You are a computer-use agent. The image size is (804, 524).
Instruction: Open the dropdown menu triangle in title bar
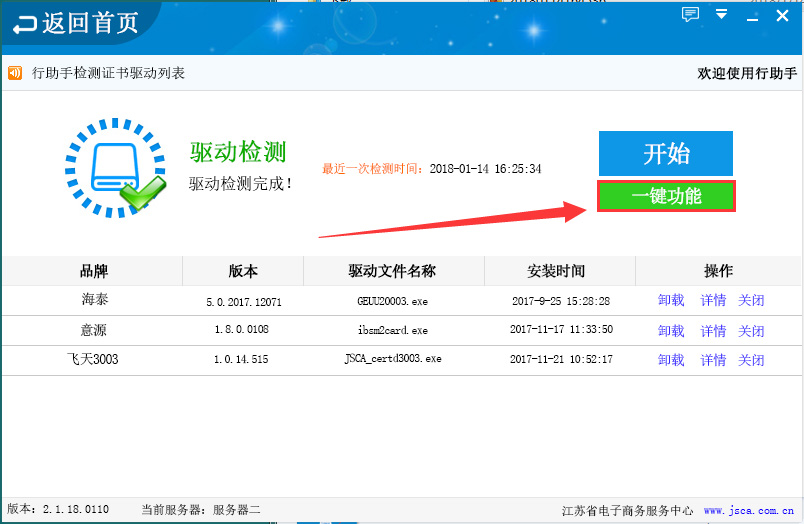[721, 14]
